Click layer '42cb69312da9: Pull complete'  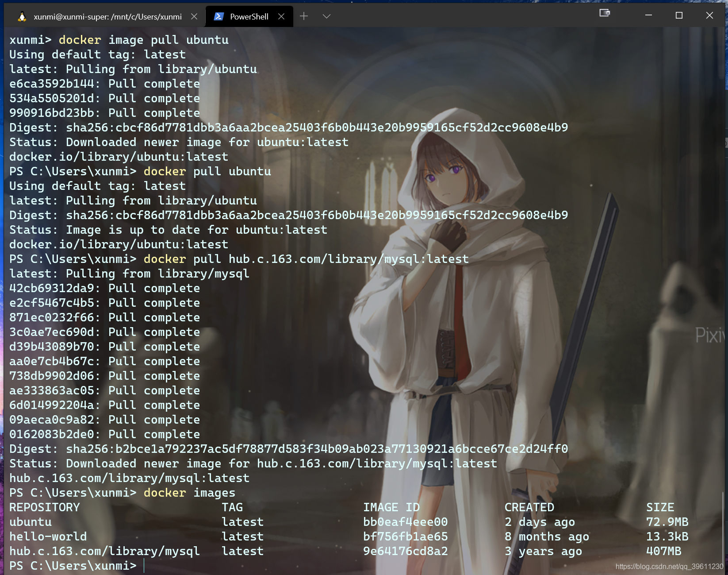104,288
